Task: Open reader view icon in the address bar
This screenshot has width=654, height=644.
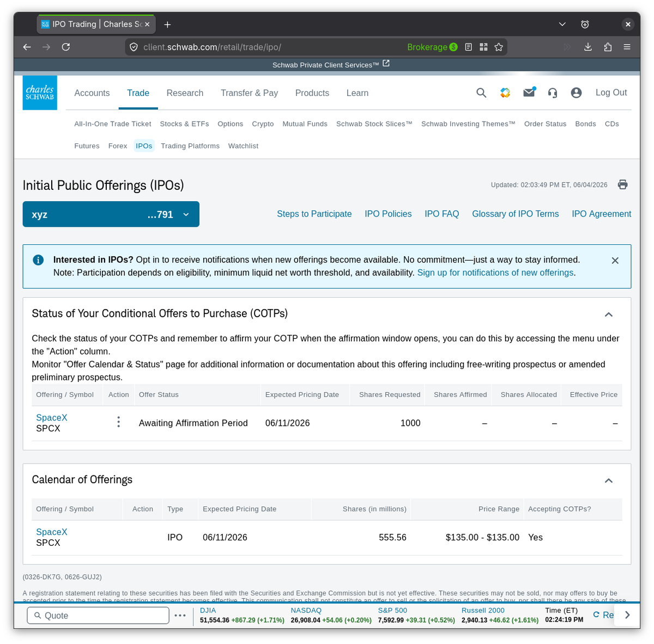Action: coord(468,47)
